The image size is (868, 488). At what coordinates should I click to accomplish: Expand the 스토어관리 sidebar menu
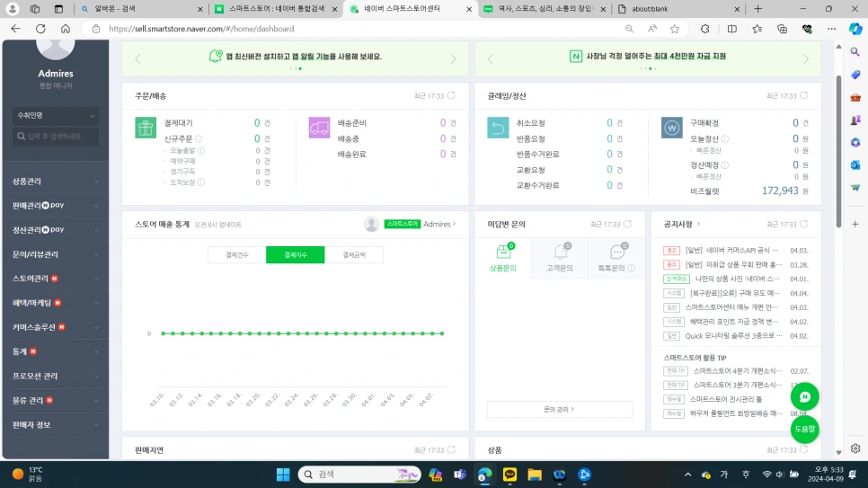(56, 279)
